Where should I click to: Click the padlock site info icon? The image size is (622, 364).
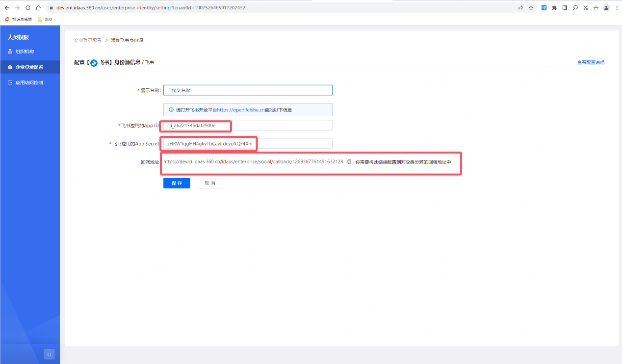point(51,8)
